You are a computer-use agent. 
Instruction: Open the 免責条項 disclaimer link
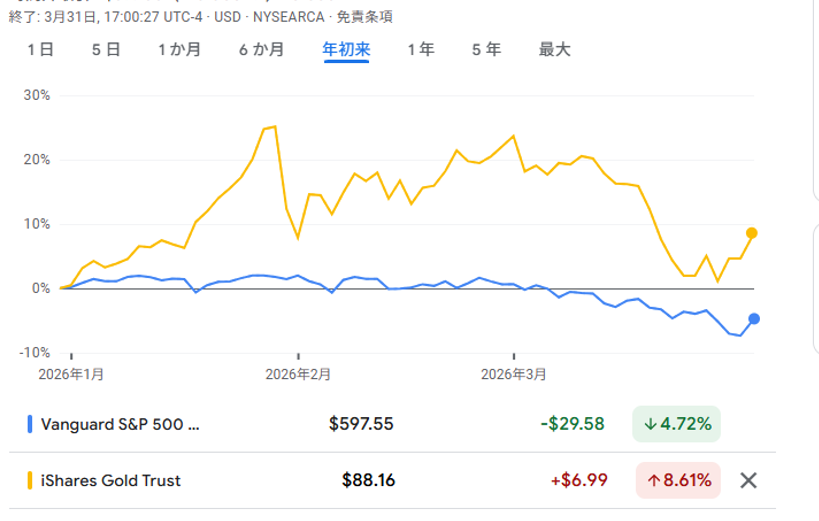tap(365, 16)
